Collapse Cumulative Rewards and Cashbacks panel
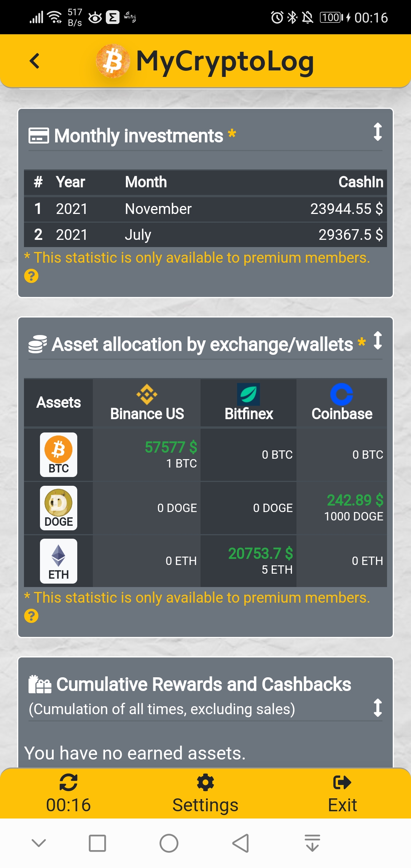This screenshot has width=411, height=868. tap(378, 708)
